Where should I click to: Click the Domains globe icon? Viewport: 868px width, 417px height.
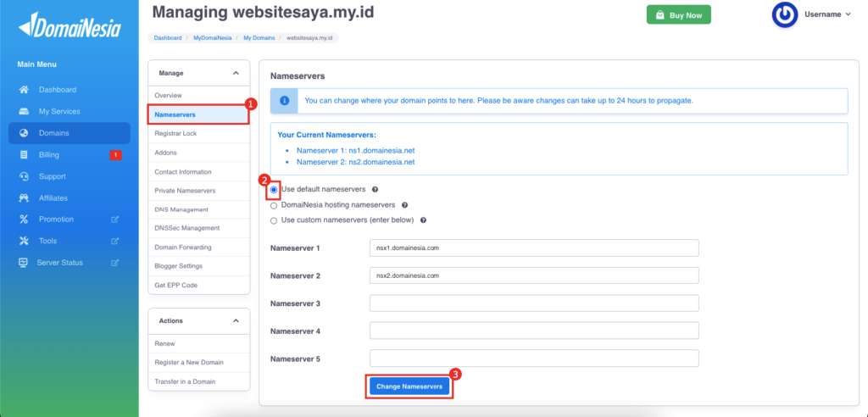click(24, 133)
